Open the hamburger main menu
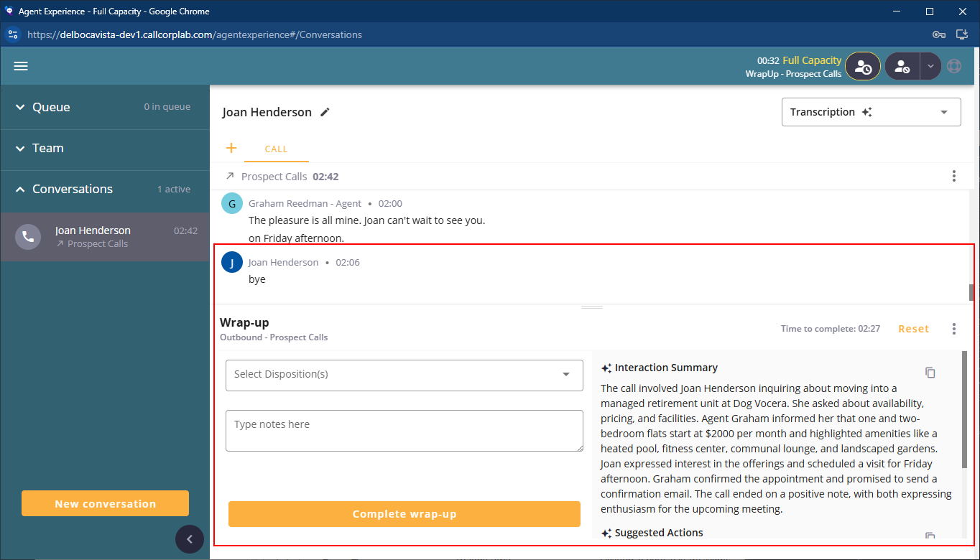 tap(21, 66)
